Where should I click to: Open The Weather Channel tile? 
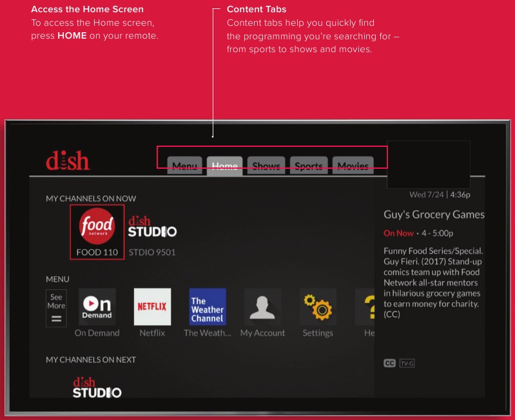pyautogui.click(x=208, y=307)
